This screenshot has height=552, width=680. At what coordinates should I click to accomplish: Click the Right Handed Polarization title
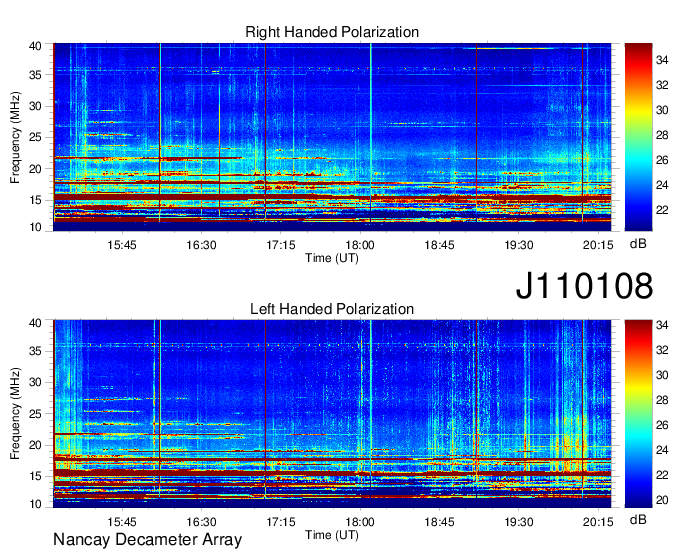coord(332,32)
